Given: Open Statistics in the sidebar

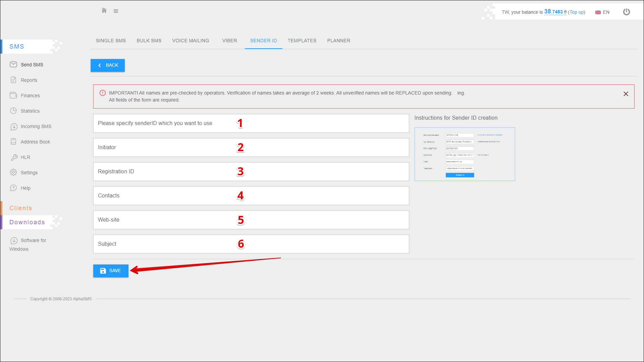Looking at the screenshot, I should click(x=30, y=111).
